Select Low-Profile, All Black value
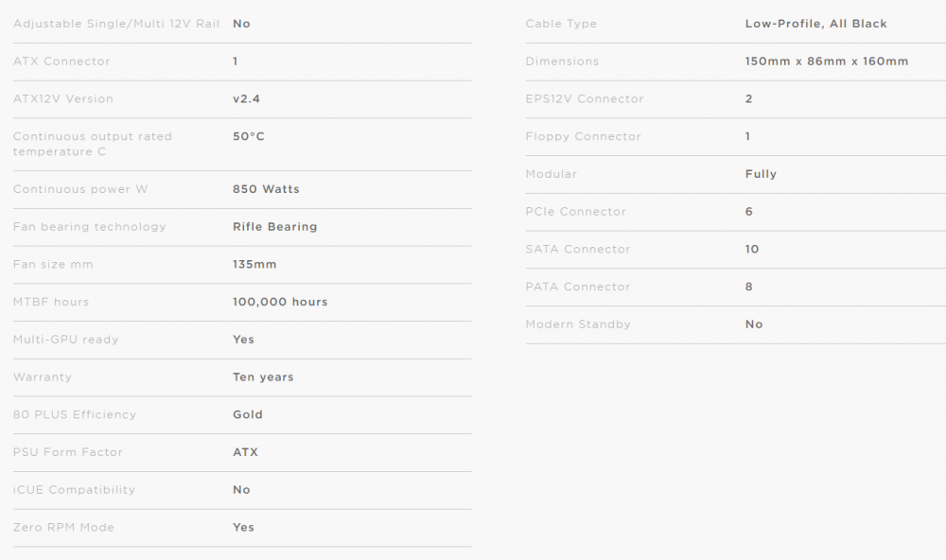 tap(816, 25)
